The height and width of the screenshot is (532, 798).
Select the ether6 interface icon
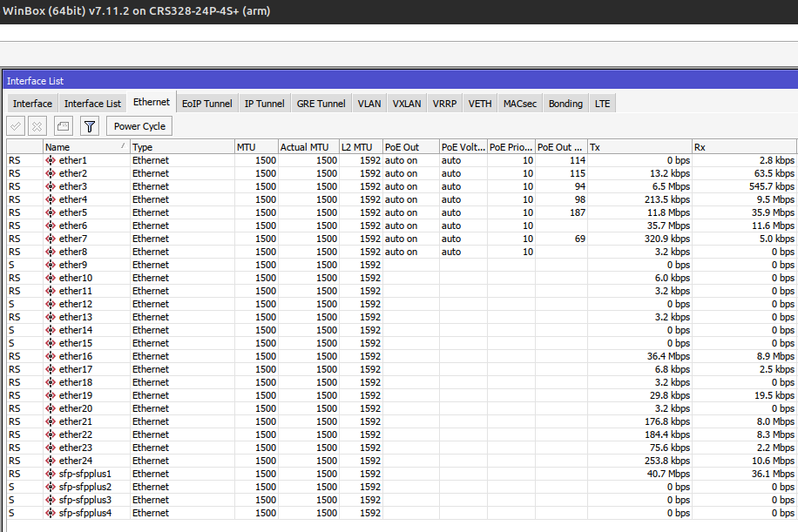pyautogui.click(x=51, y=226)
